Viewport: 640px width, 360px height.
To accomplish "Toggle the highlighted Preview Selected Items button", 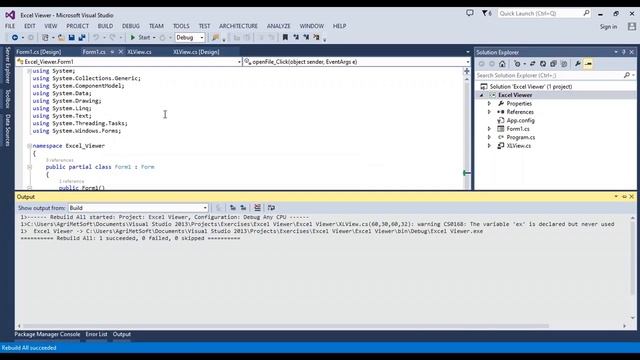I will tap(588, 64).
